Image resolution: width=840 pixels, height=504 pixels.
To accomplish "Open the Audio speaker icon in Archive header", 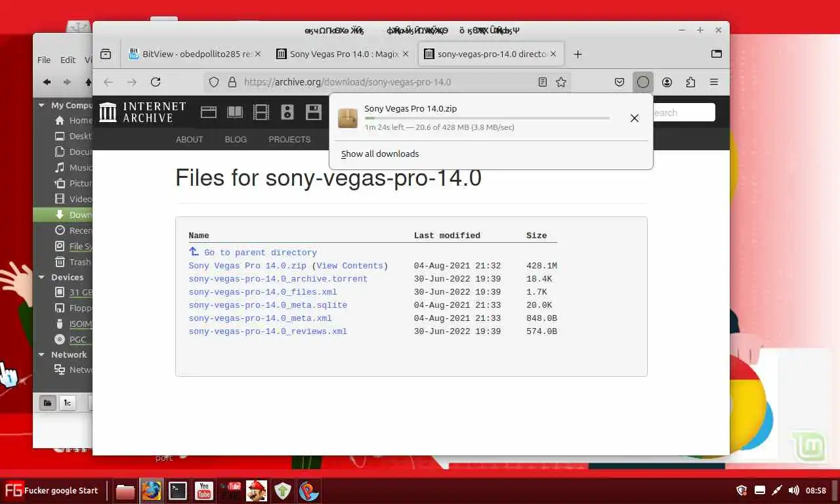I will pos(287,112).
